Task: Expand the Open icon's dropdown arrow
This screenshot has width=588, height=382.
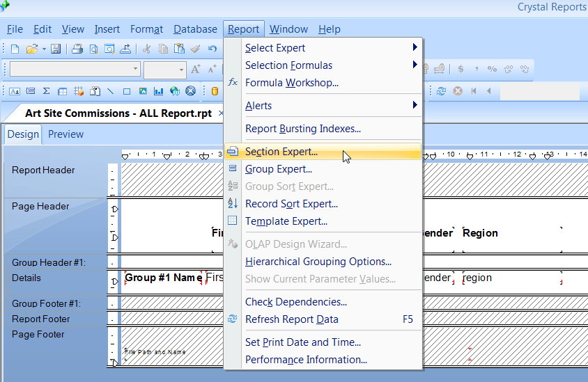Action: click(44, 49)
